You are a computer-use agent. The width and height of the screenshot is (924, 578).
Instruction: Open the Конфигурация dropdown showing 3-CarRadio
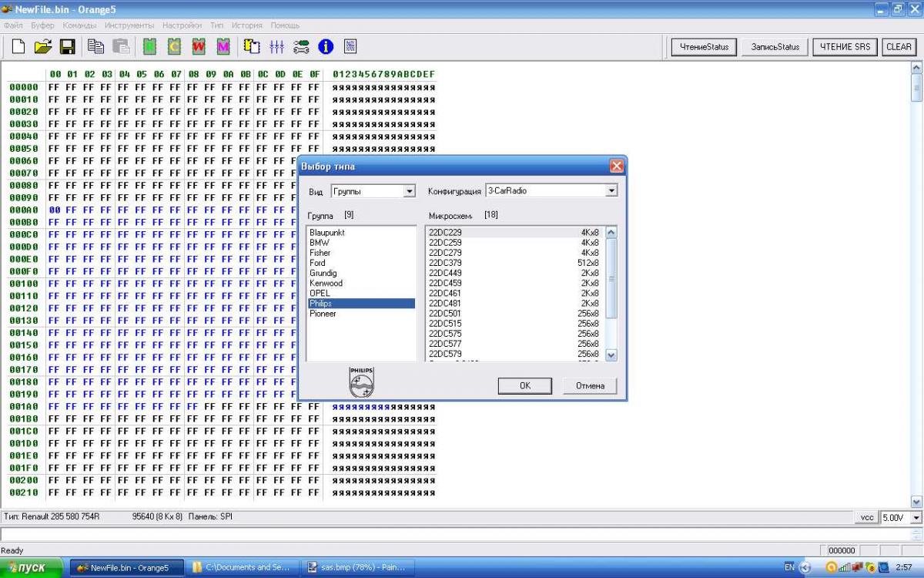551,190
